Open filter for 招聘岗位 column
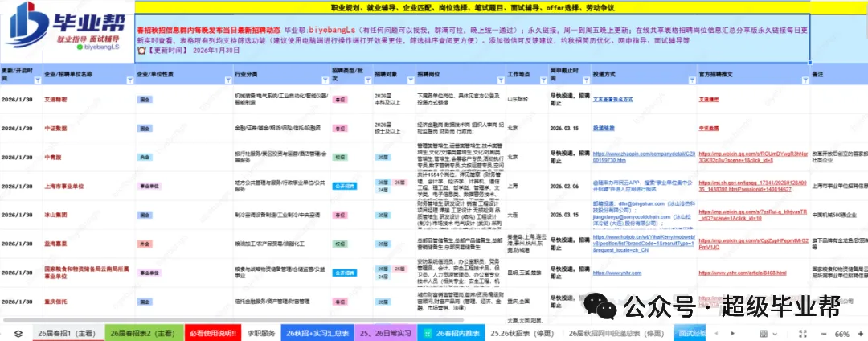 499,80
